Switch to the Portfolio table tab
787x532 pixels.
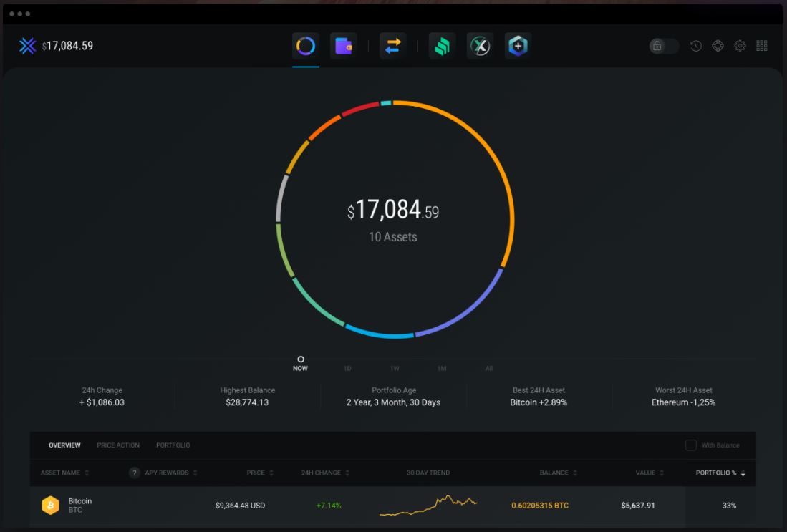tap(173, 445)
